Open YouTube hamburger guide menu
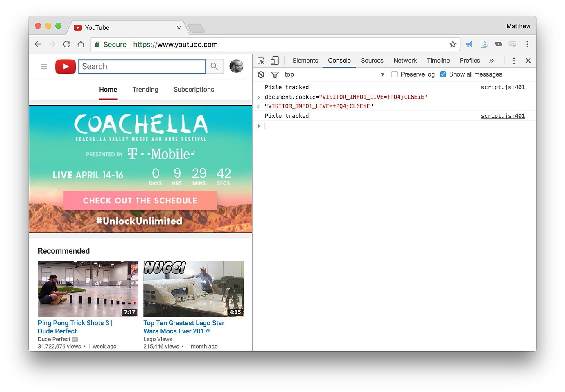Screen dimensions: 565x392 (x=44, y=67)
